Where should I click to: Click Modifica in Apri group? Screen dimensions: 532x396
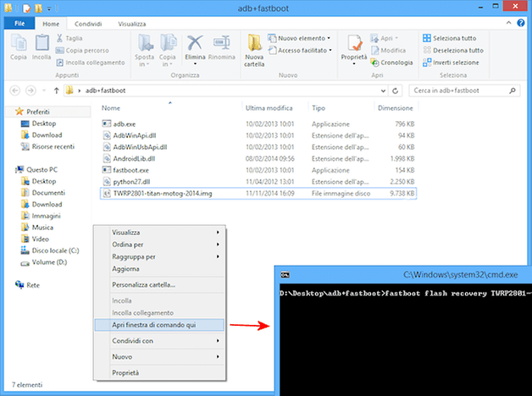389,51
